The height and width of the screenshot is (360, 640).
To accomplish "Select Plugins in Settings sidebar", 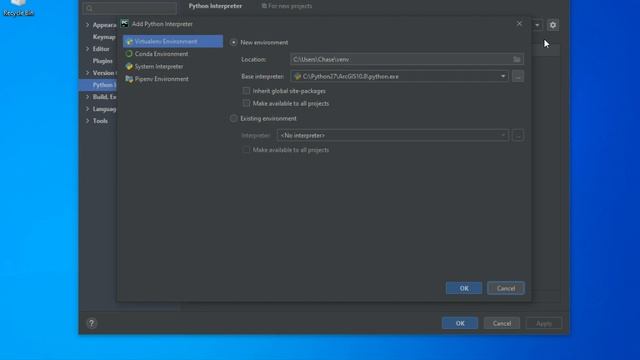I will point(102,61).
